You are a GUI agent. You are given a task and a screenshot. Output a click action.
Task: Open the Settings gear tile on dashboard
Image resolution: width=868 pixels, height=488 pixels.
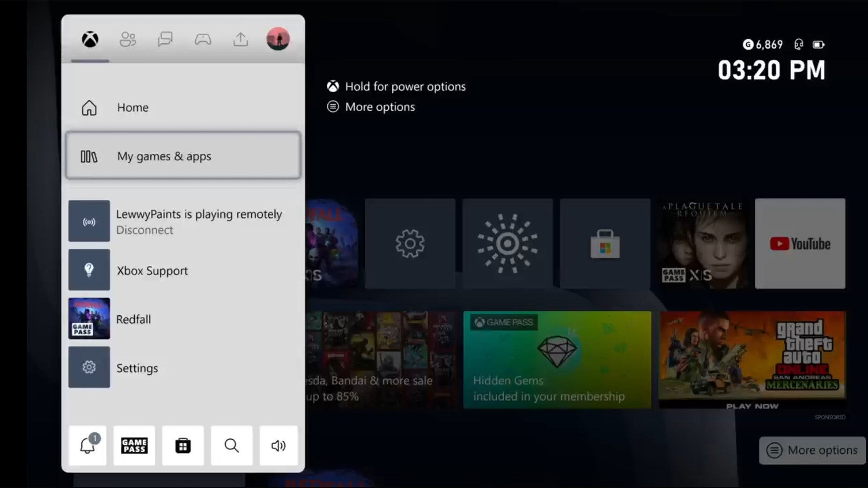pos(410,243)
